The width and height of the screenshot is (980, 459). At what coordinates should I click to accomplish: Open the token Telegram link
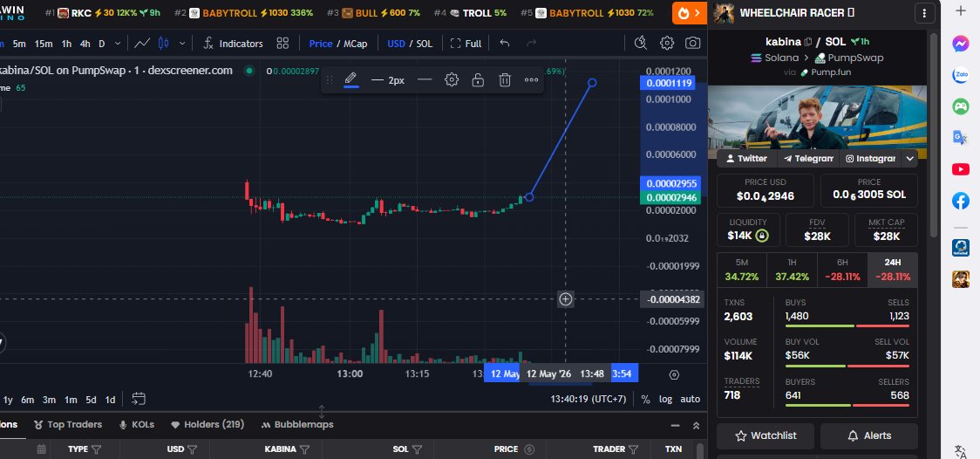tap(808, 158)
